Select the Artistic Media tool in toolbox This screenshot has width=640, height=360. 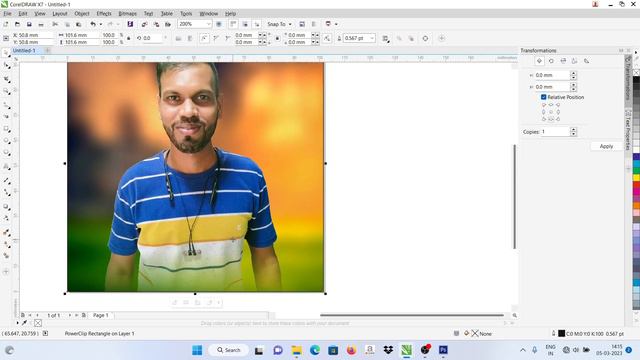6,116
